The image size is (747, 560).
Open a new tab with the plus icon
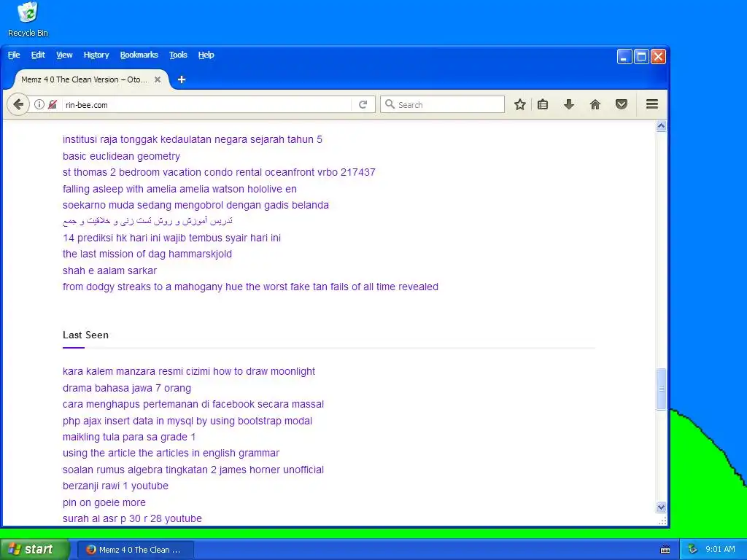[x=182, y=79]
